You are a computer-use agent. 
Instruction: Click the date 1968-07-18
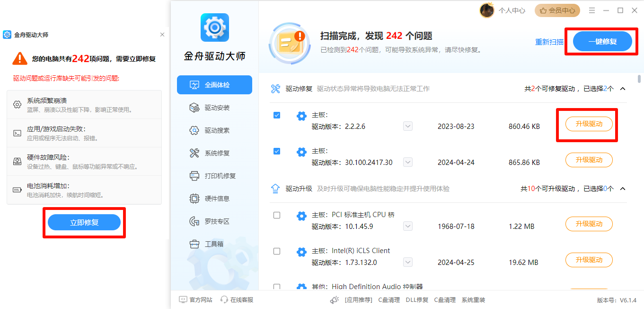(x=456, y=227)
